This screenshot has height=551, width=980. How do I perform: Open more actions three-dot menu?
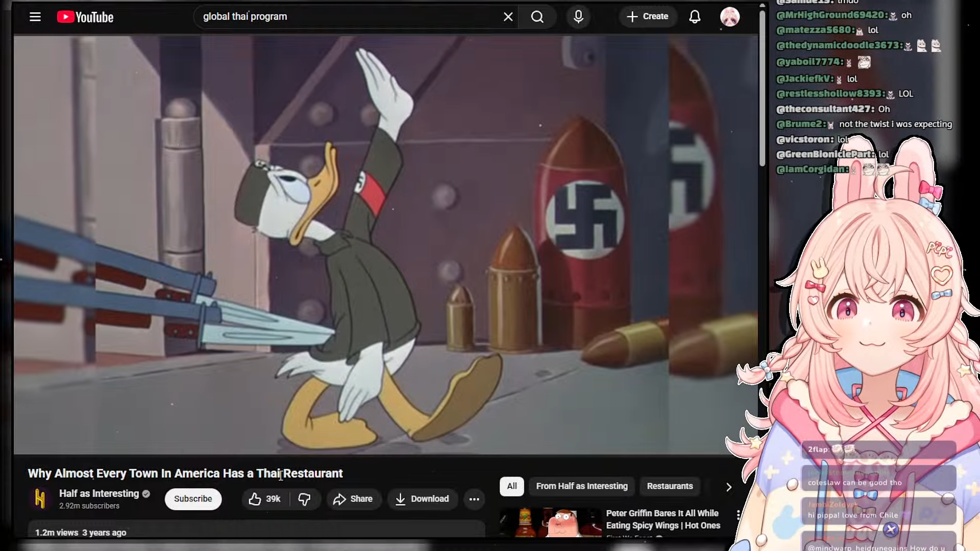[474, 499]
